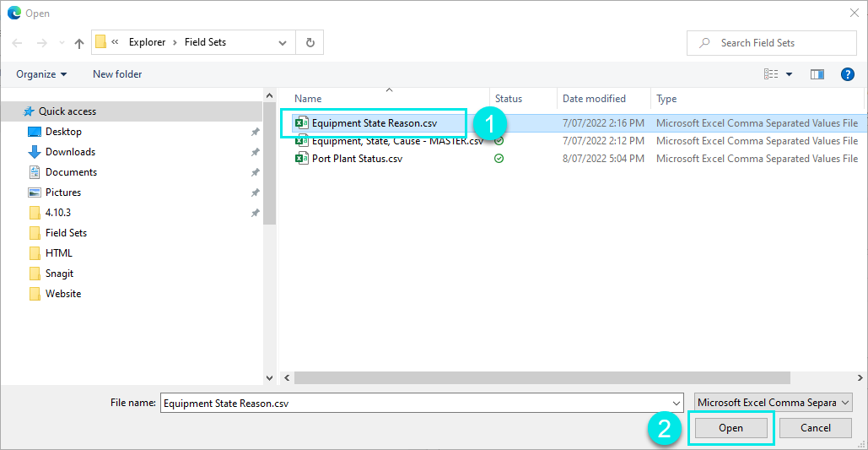
Task: Expand the File name suggestions dropdown
Action: pyautogui.click(x=676, y=404)
